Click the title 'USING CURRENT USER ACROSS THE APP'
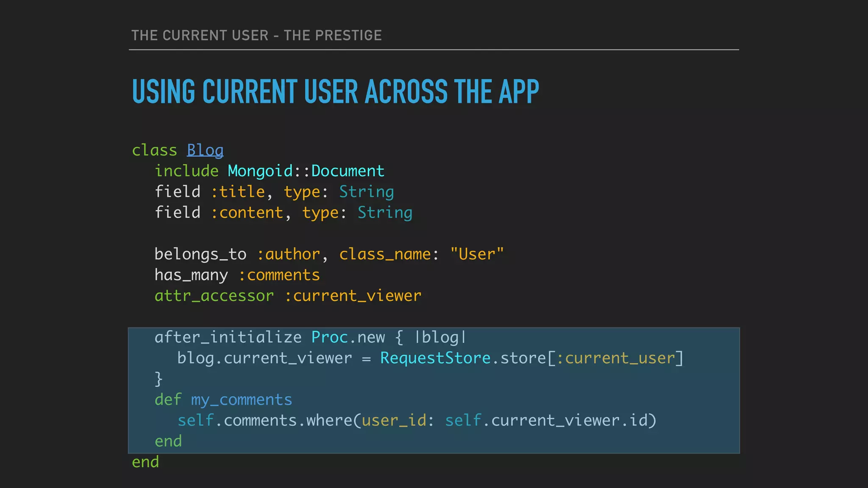The image size is (868, 488). point(335,91)
